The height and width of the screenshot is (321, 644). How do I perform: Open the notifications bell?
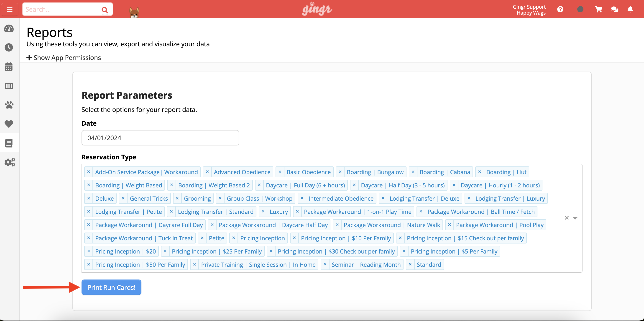(x=630, y=10)
